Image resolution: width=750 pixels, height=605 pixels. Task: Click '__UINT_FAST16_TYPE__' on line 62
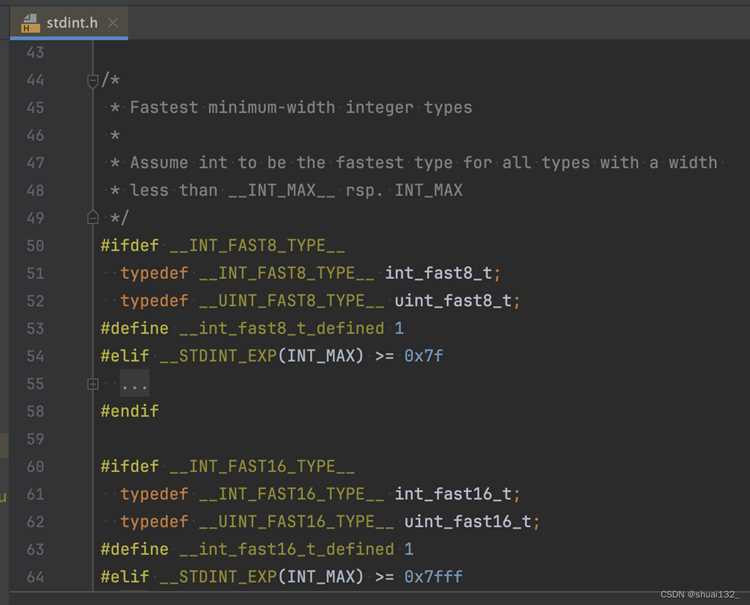[x=296, y=521]
